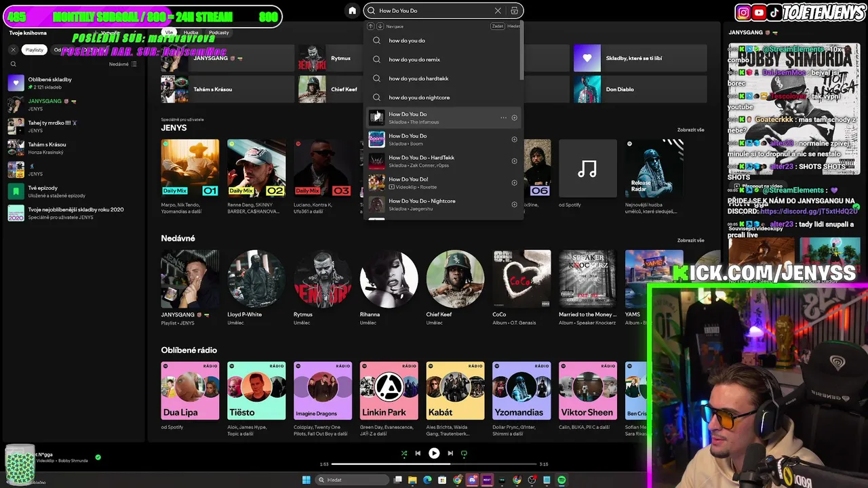Toggle repeat mode

464,453
